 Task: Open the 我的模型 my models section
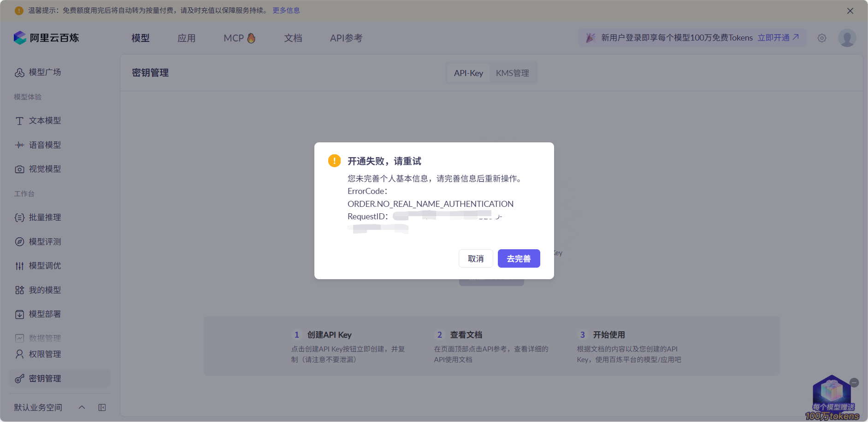tap(19, 290)
